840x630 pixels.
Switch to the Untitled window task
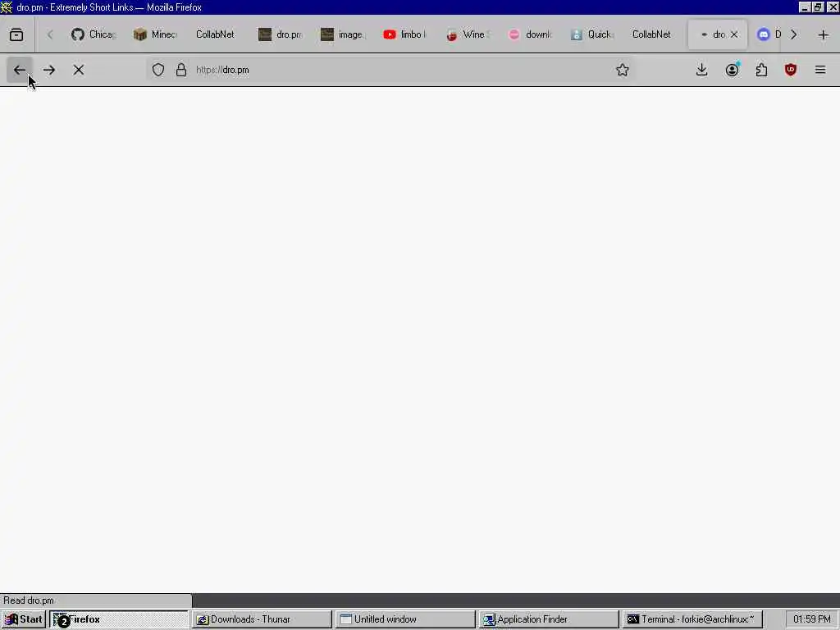coord(405,619)
